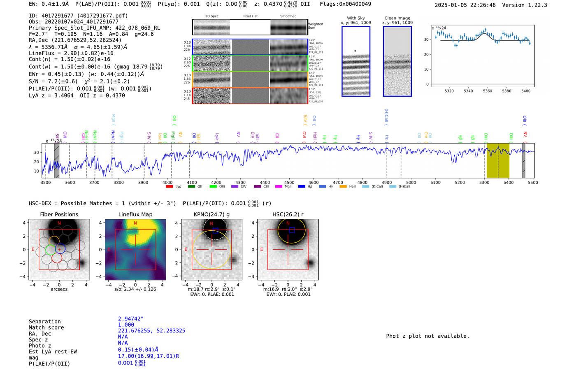Viewport: 576px width, 392px height.
Task: Click the Obs: 20220107v024_4017291677 line
Action: 74,21
